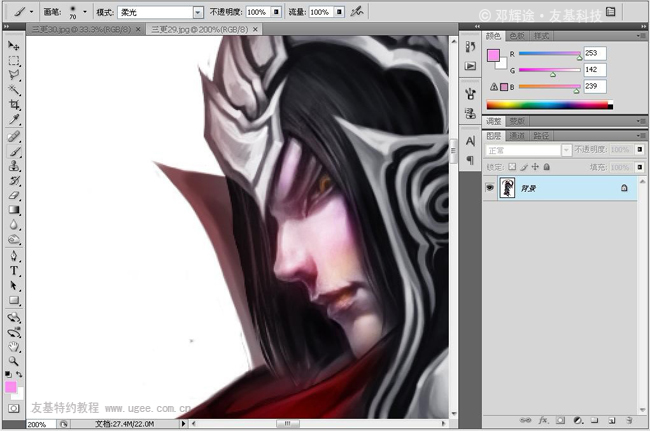Viewport: 650px width, 431px height.
Task: Select the Magic Wand tool
Action: [14, 90]
